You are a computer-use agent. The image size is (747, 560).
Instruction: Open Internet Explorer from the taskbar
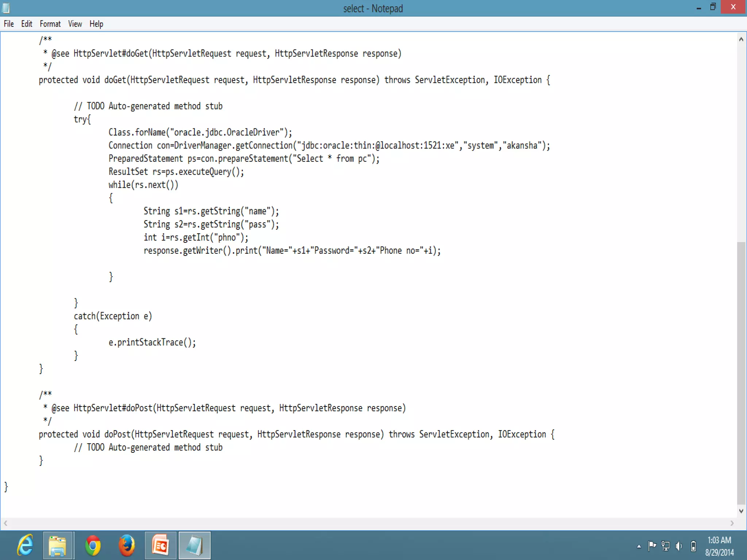(x=26, y=545)
